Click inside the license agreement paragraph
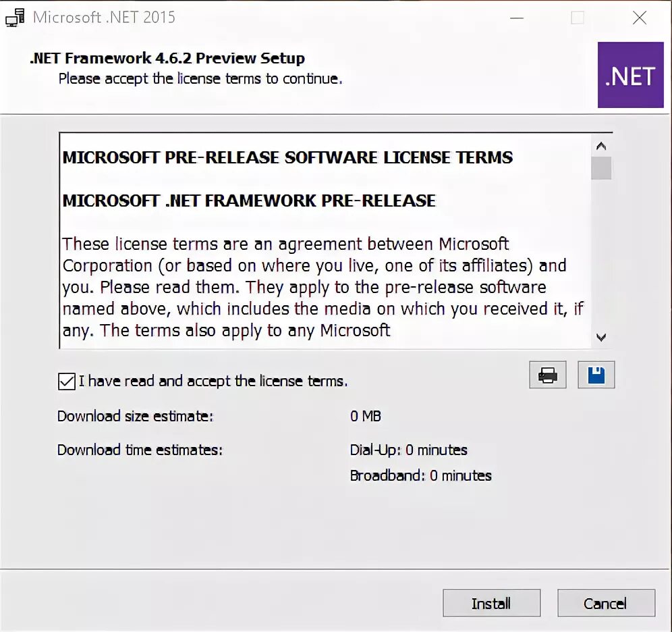Screen dimensions: 672x632 pyautogui.click(x=323, y=287)
